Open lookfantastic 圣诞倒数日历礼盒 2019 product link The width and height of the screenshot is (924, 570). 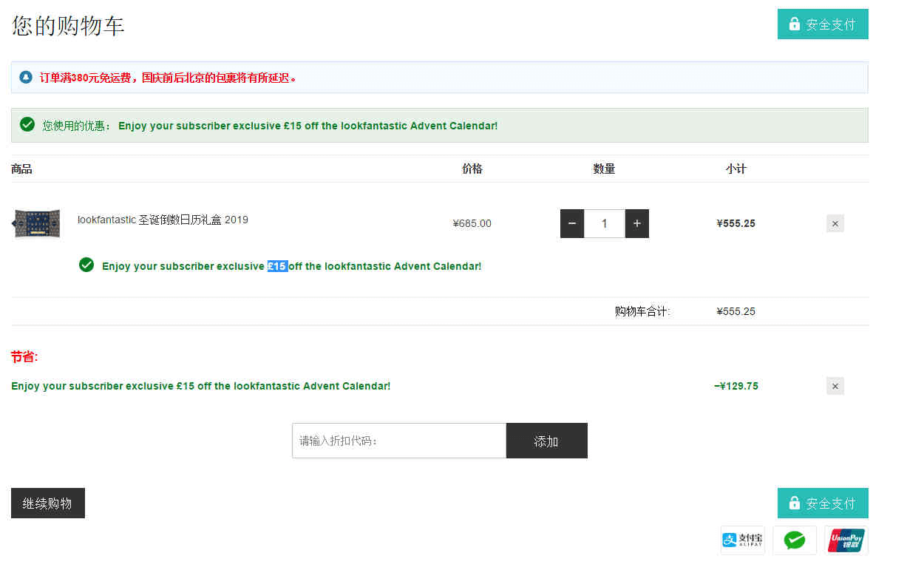pos(163,220)
